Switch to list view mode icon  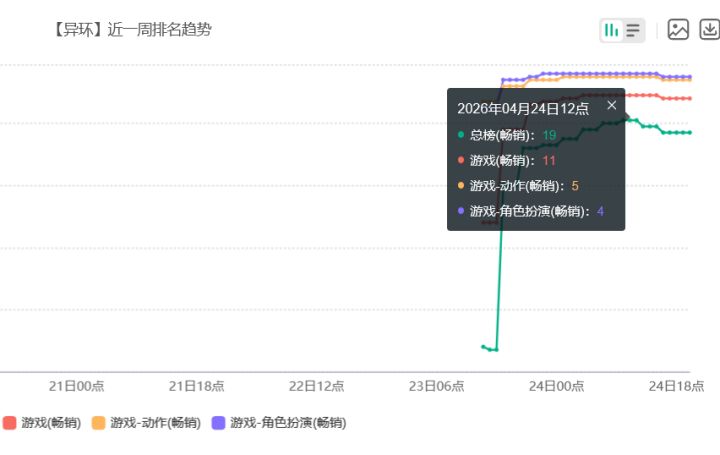tap(633, 30)
